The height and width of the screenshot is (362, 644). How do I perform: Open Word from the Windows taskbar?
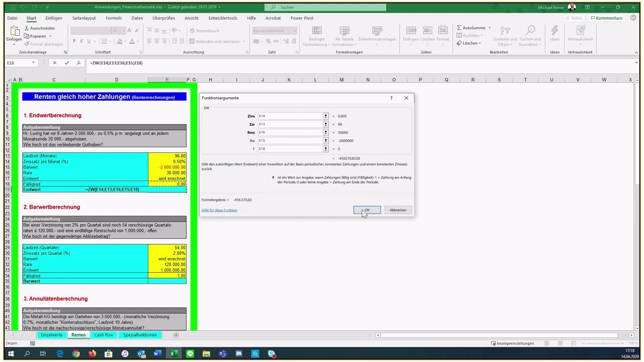pyautogui.click(x=156, y=354)
